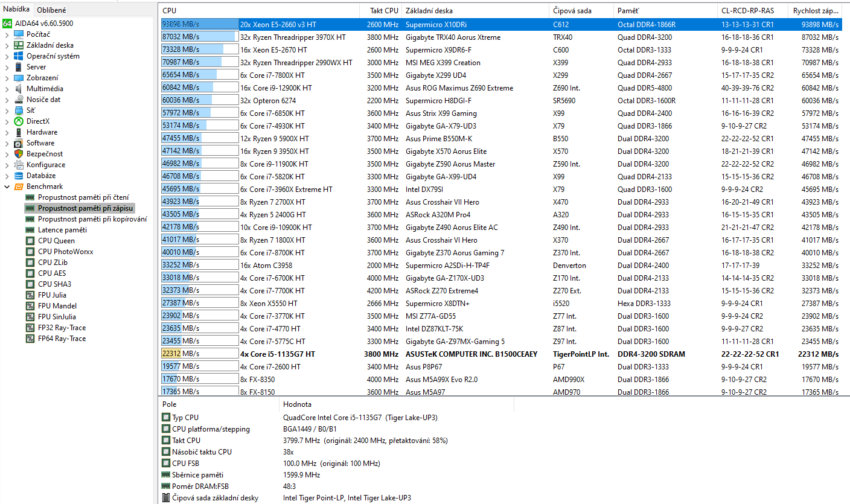This screenshot has width=850, height=504.
Task: Click the 73328 MB/s result bar
Action: tap(200, 49)
